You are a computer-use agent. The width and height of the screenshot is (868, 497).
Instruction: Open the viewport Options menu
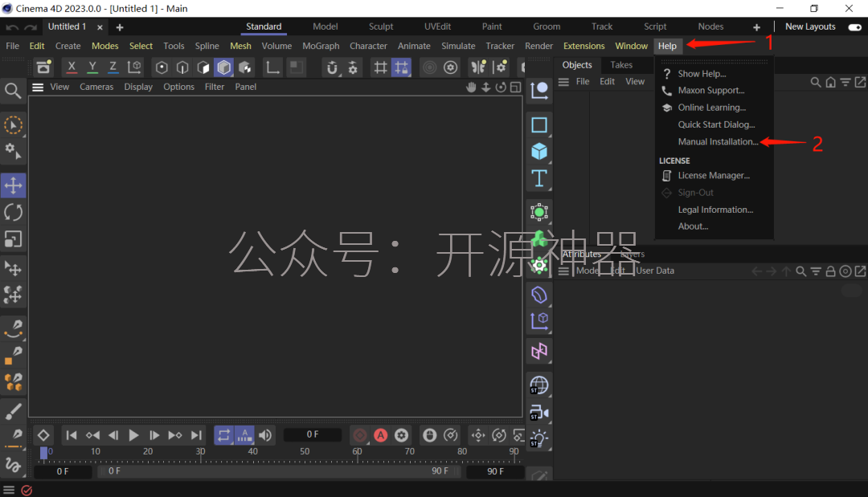coord(178,87)
